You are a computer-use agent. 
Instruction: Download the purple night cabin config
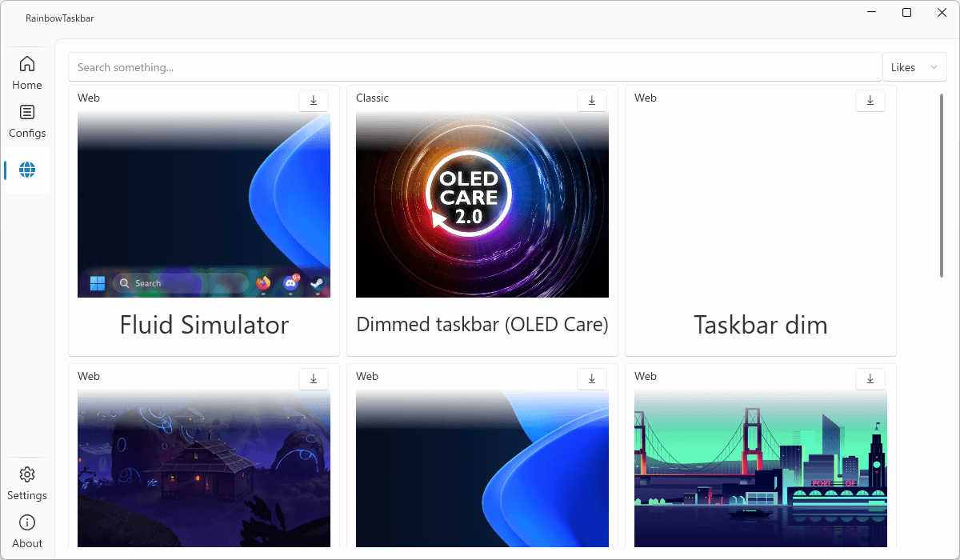click(x=314, y=378)
